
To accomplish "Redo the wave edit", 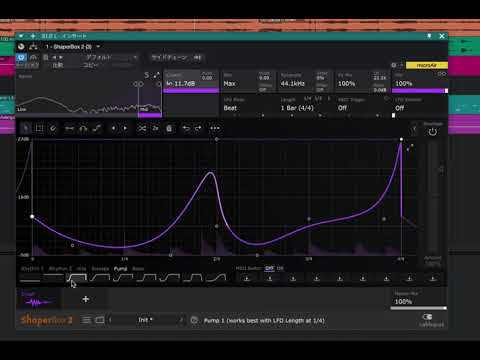I will 198,128.
